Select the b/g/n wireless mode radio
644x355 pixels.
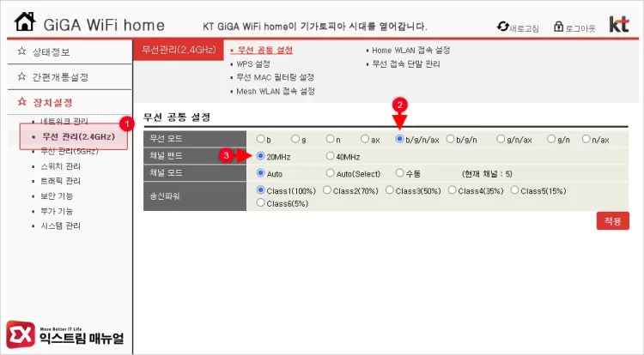[450, 139]
